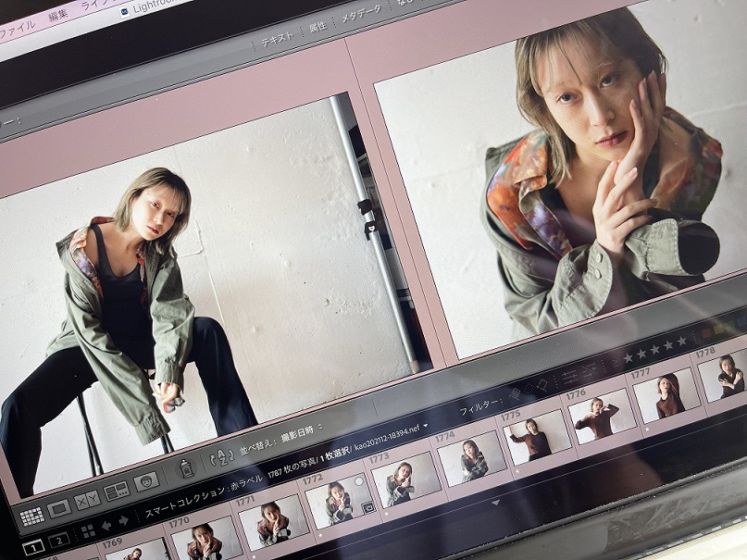
Task: Select the close-up portrait photo in grid
Action: pos(560,179)
